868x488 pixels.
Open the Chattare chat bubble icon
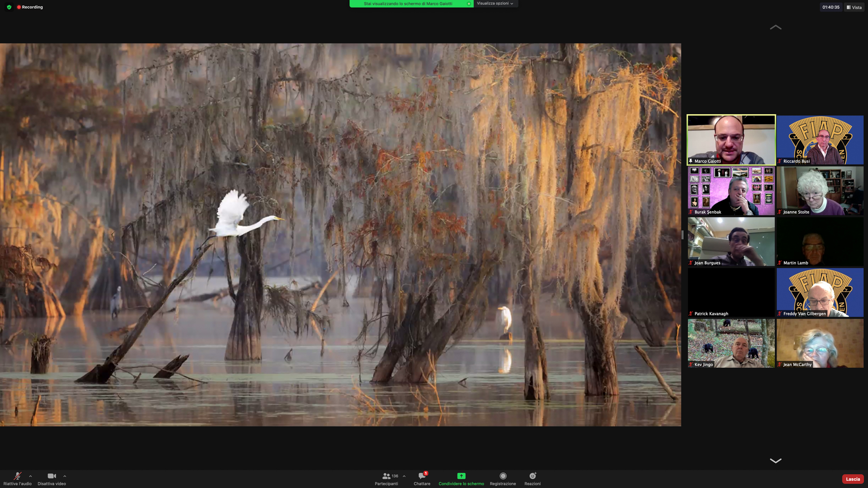point(421,476)
